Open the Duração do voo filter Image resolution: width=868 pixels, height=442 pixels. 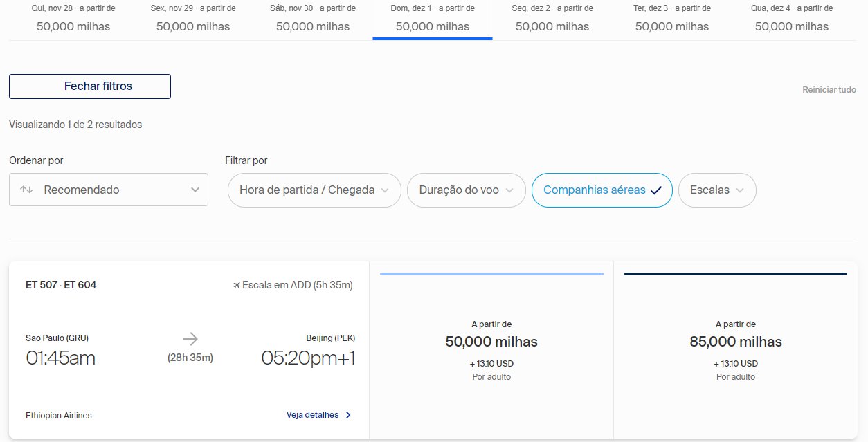tap(467, 190)
